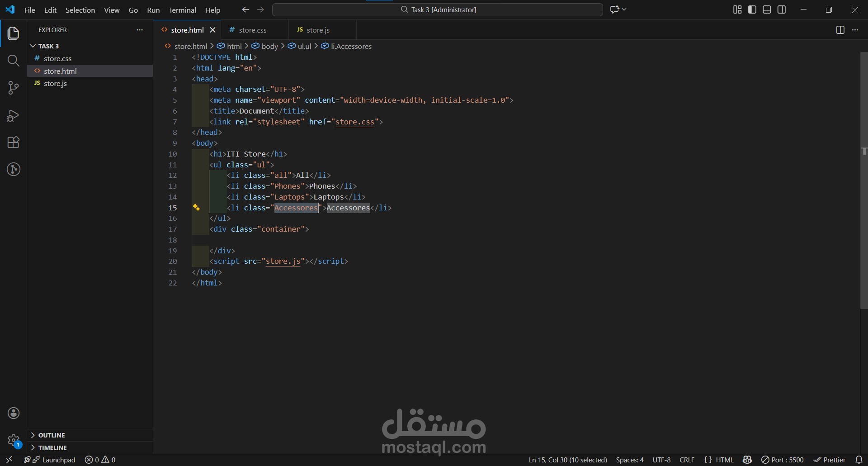Open the Accounts menu icon

14,413
